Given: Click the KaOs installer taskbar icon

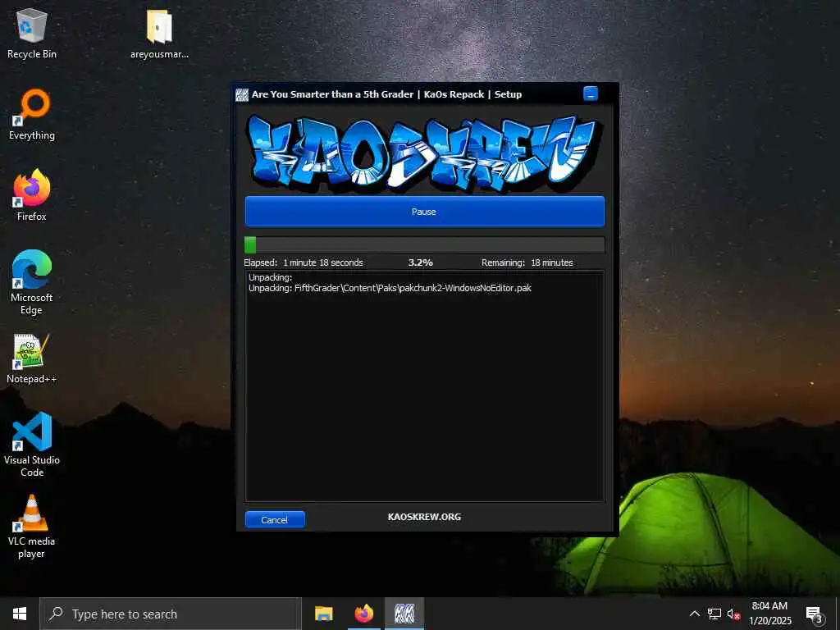Looking at the screenshot, I should (x=404, y=614).
